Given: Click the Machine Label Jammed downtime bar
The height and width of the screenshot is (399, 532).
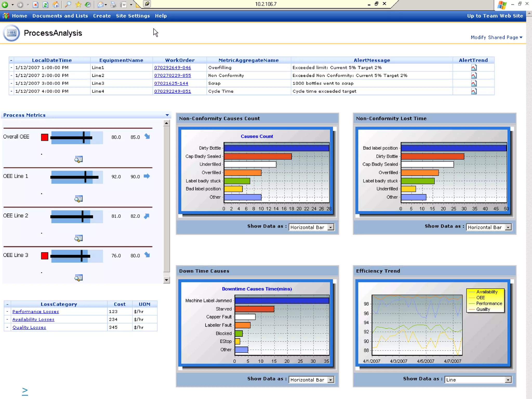Looking at the screenshot, I should tap(282, 301).
